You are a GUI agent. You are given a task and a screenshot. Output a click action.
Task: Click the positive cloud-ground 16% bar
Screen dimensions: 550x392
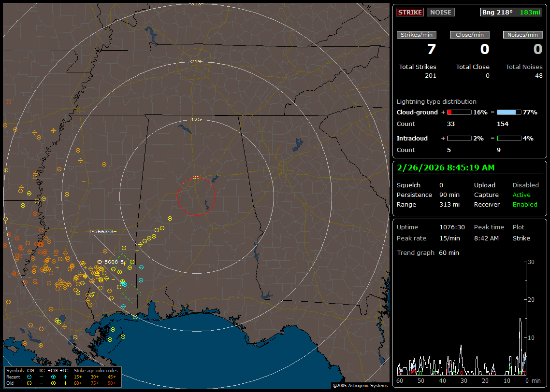pyautogui.click(x=459, y=112)
